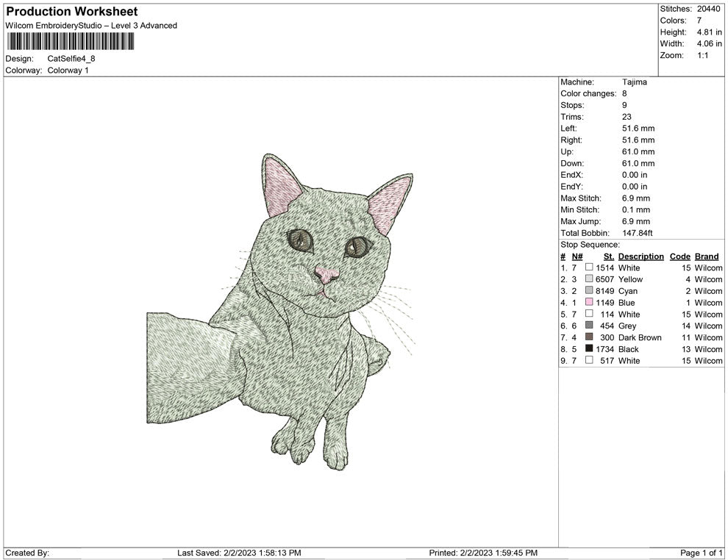728x560 pixels.
Task: Click the stitch count 6507 for Yellow
Action: (x=605, y=279)
